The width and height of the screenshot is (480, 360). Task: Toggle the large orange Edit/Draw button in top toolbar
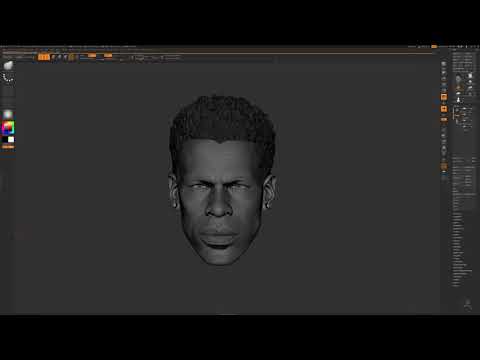click(x=44, y=57)
